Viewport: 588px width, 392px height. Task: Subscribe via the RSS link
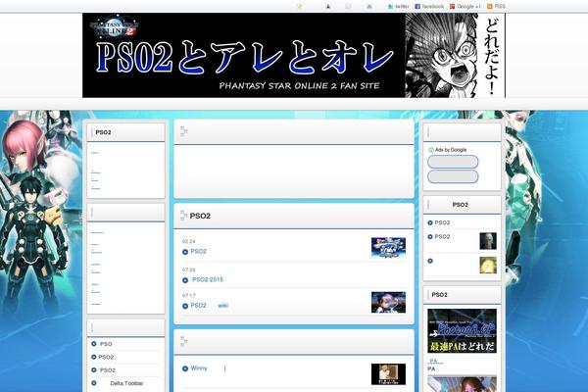[496, 7]
